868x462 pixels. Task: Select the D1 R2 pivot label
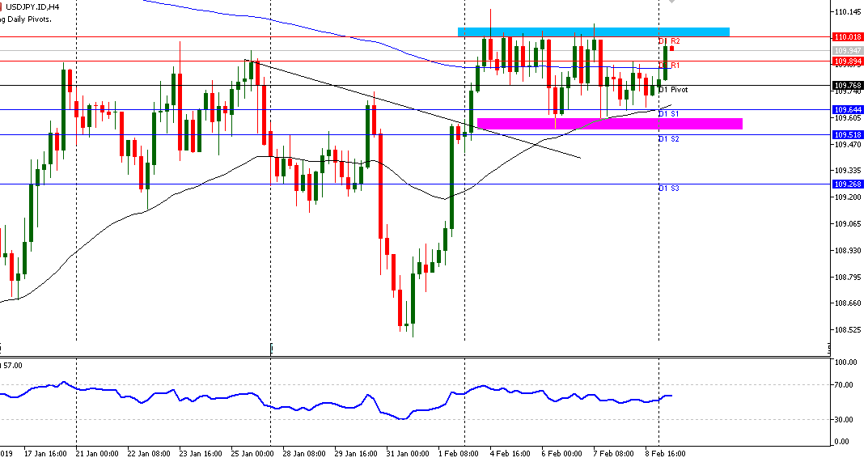click(669, 41)
